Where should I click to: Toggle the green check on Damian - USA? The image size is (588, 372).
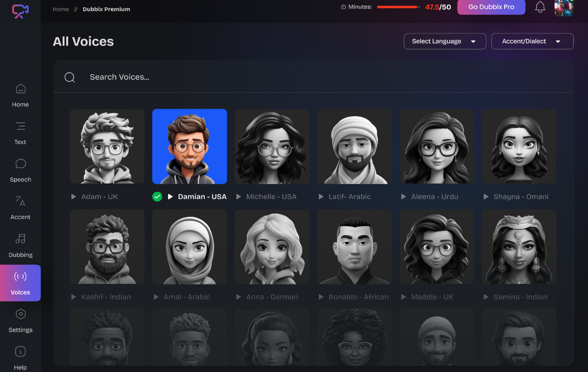pos(157,197)
